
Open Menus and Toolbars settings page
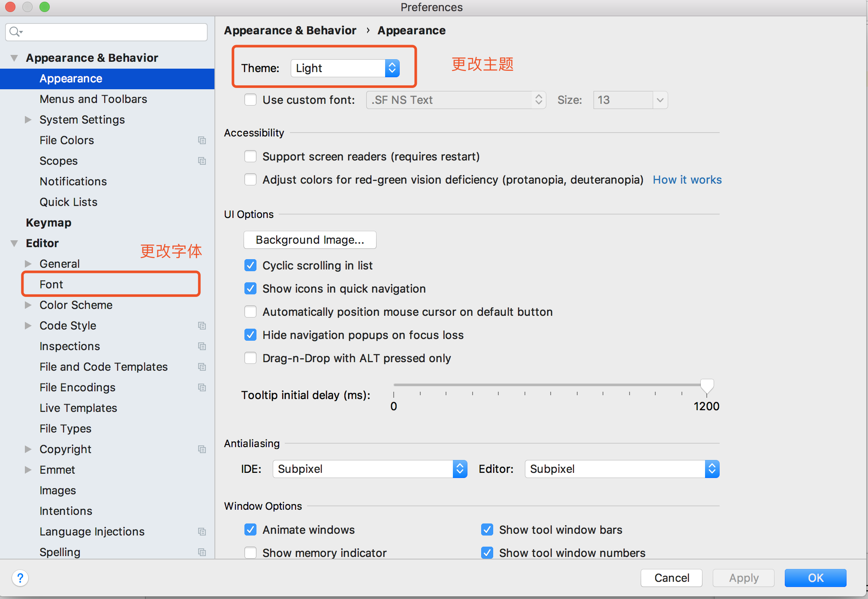click(93, 99)
